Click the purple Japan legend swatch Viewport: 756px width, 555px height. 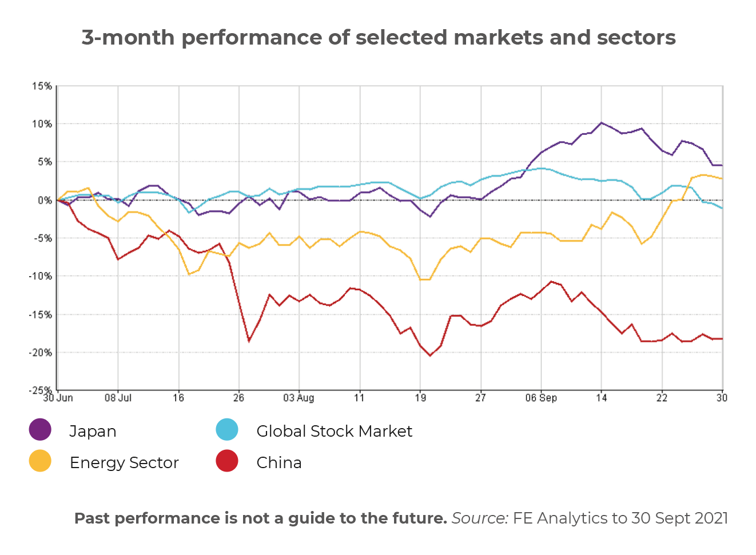[x=40, y=429]
